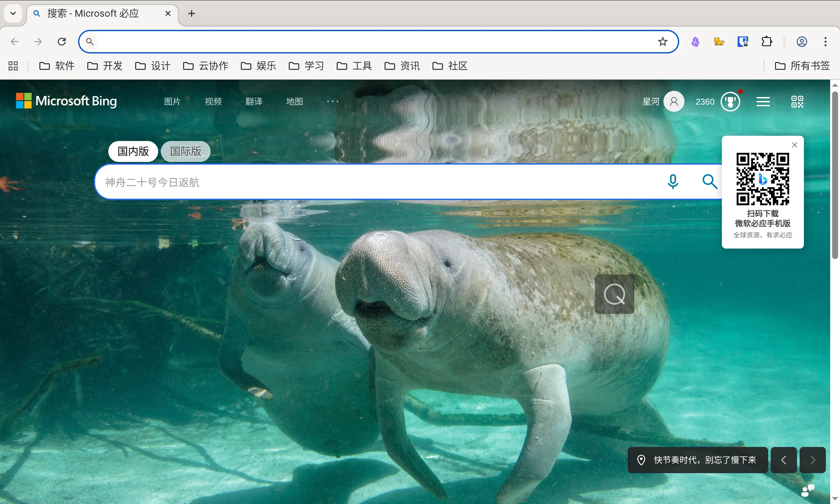The height and width of the screenshot is (504, 840).
Task: Click the chat feedback icon bottom right
Action: [808, 490]
